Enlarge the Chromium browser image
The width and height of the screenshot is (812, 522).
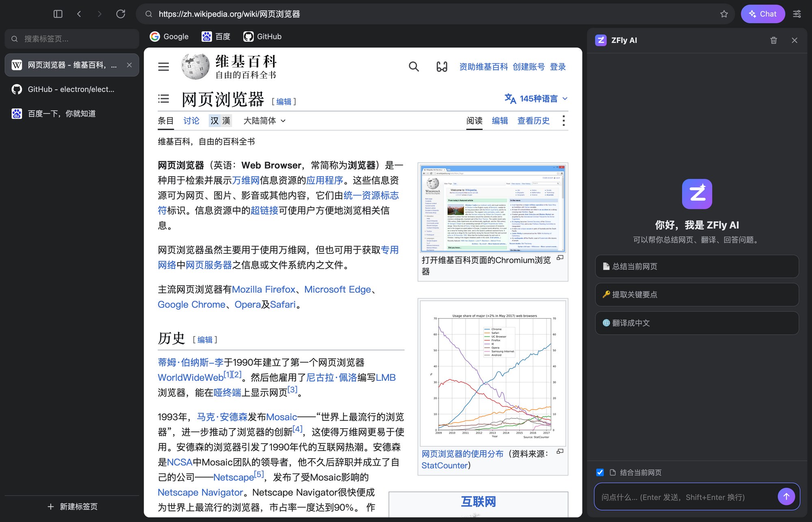[x=560, y=258]
